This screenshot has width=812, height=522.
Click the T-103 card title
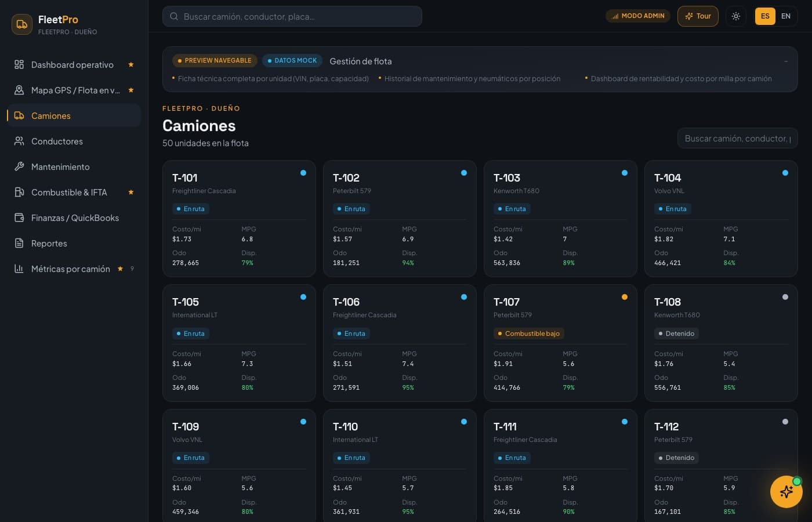pyautogui.click(x=507, y=177)
